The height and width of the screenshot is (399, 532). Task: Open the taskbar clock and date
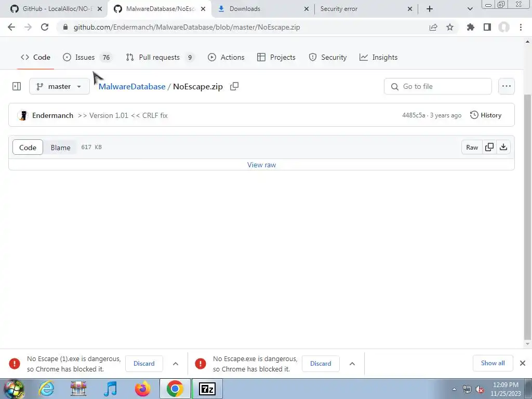coord(506,389)
